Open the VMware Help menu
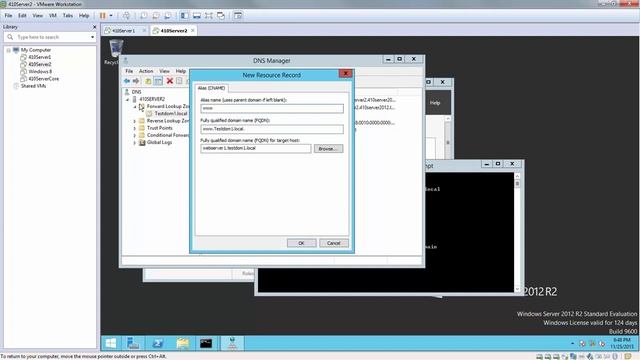Viewport: 640px width, 360px height. (x=84, y=16)
